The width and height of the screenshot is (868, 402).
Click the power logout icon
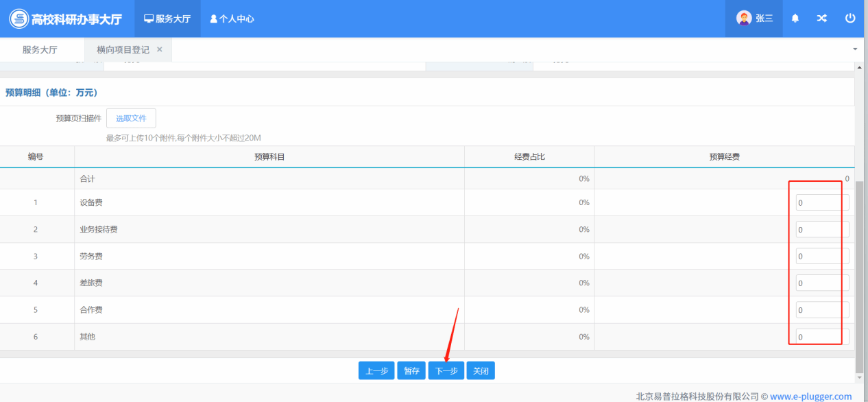click(850, 19)
